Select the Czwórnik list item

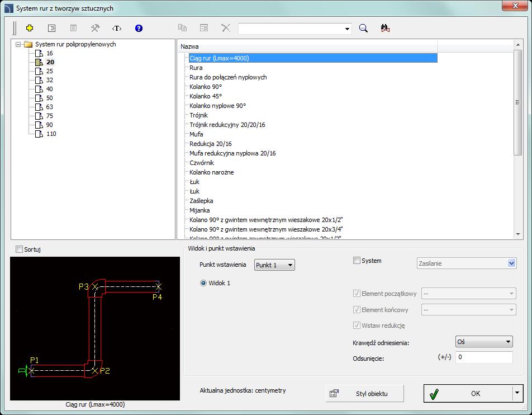coord(202,163)
